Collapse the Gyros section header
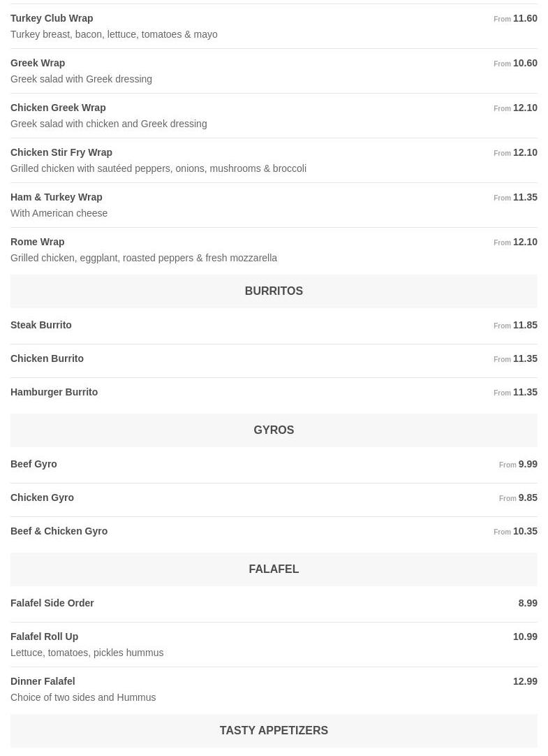The width and height of the screenshot is (548, 756). pos(274,430)
